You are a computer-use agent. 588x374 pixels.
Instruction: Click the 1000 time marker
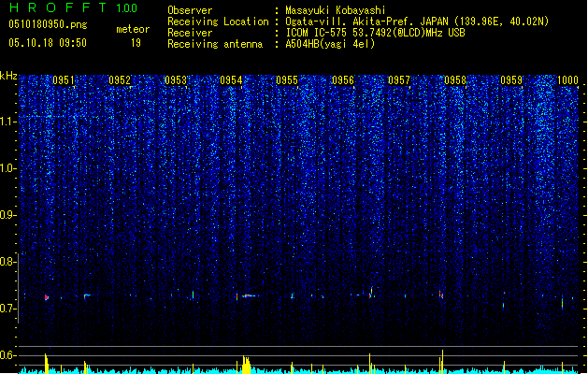[x=567, y=80]
